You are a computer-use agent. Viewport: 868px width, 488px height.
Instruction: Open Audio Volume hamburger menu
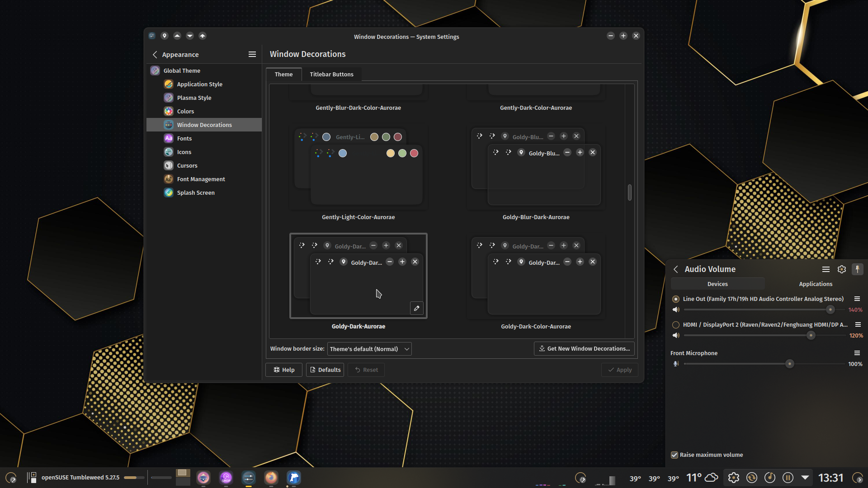pos(826,269)
